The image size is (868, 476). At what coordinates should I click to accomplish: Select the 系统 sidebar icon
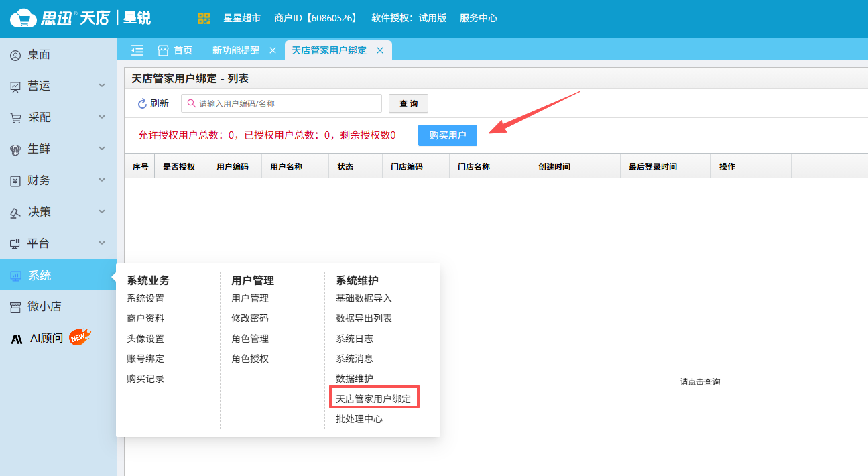tap(15, 276)
